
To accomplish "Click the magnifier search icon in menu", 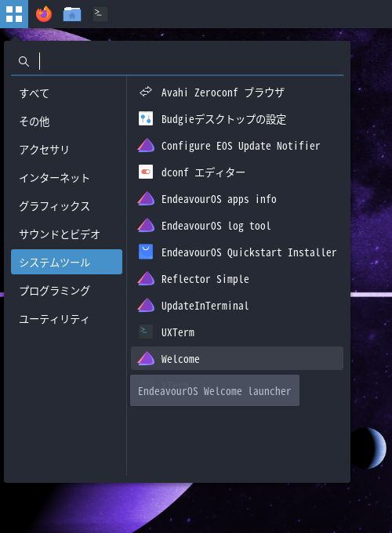I will tap(24, 61).
